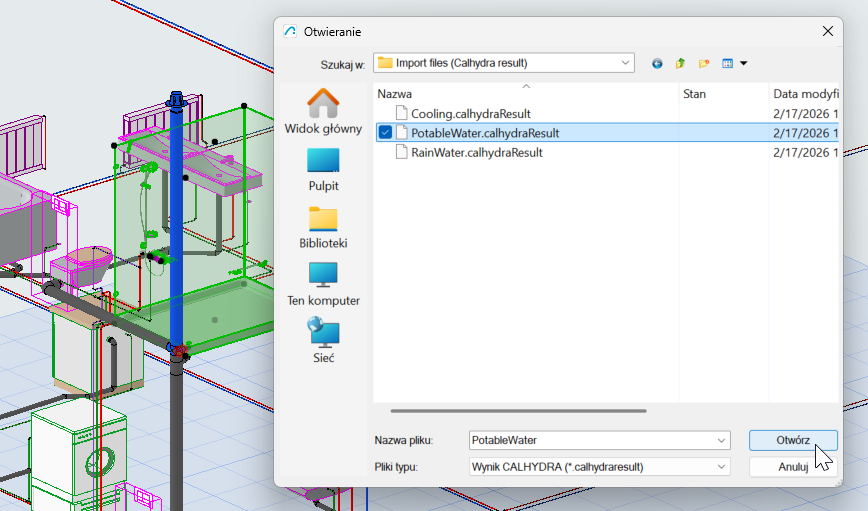Select the blue vertical pipe in 3D view
The width and height of the screenshot is (868, 511).
pyautogui.click(x=176, y=221)
